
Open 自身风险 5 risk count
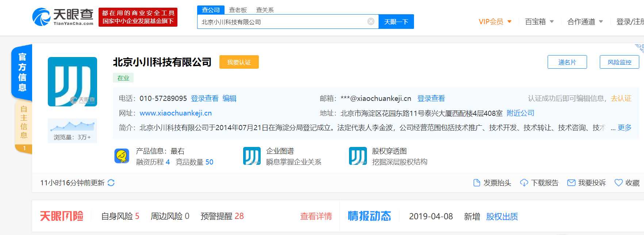[x=120, y=216]
